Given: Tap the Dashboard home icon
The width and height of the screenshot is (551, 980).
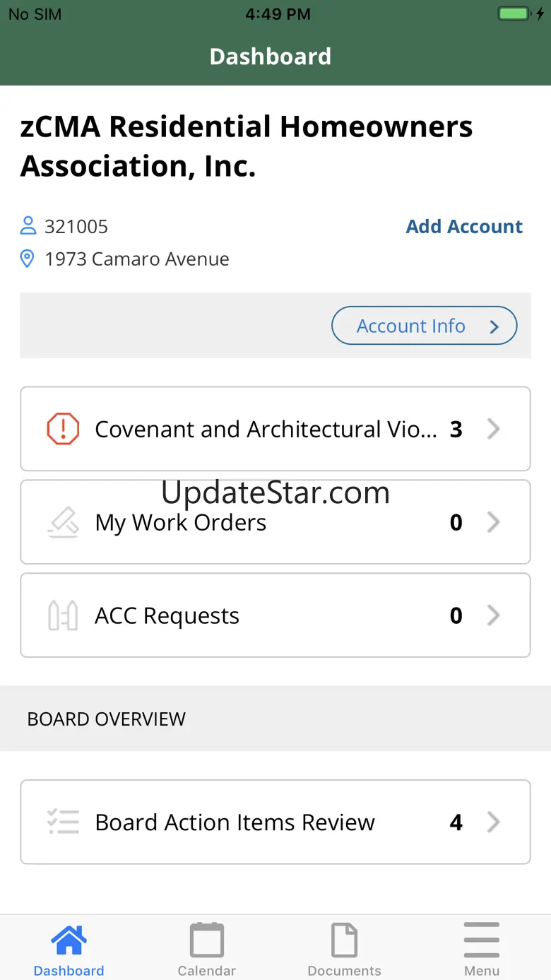Looking at the screenshot, I should (x=69, y=940).
